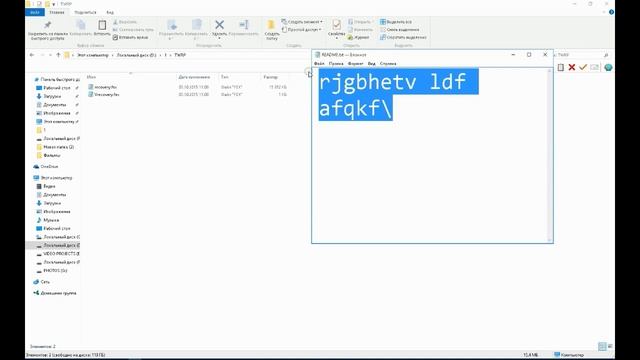Click the Explorer help question-mark icon
Screen dimensions: 640x360
tap(611, 12)
